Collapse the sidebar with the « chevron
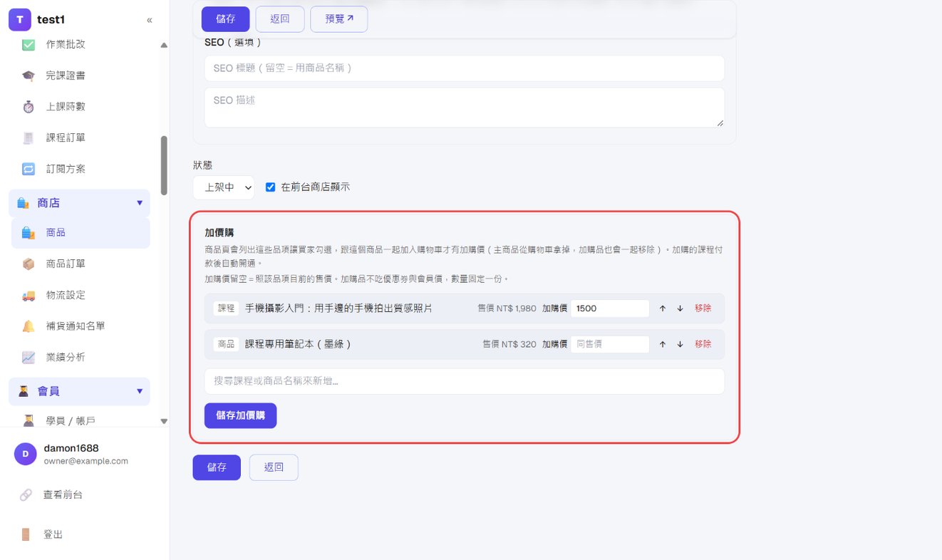 click(x=150, y=20)
